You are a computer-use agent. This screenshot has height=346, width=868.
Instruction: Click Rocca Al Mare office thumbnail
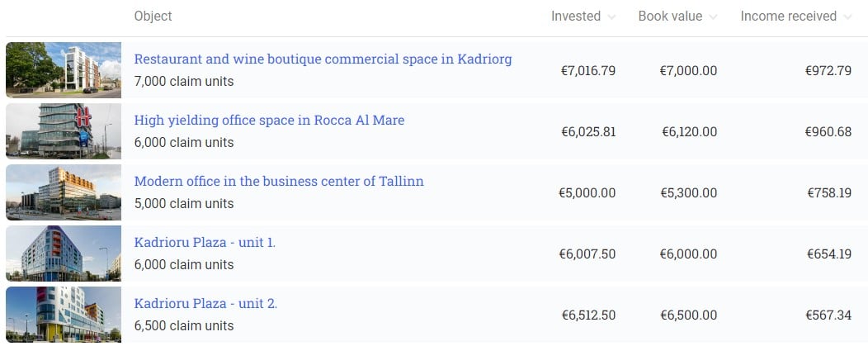point(64,131)
